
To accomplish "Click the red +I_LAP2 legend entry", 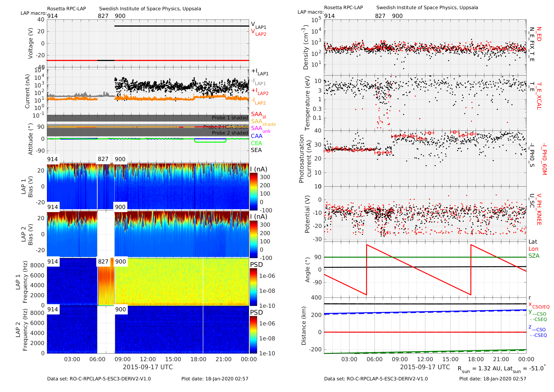I will click(260, 91).
